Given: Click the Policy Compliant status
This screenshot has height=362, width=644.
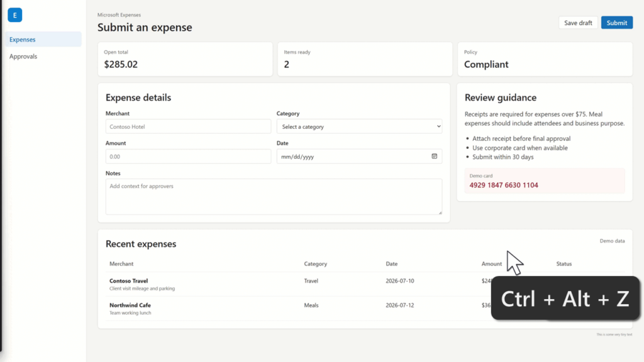Looking at the screenshot, I should click(x=486, y=65).
